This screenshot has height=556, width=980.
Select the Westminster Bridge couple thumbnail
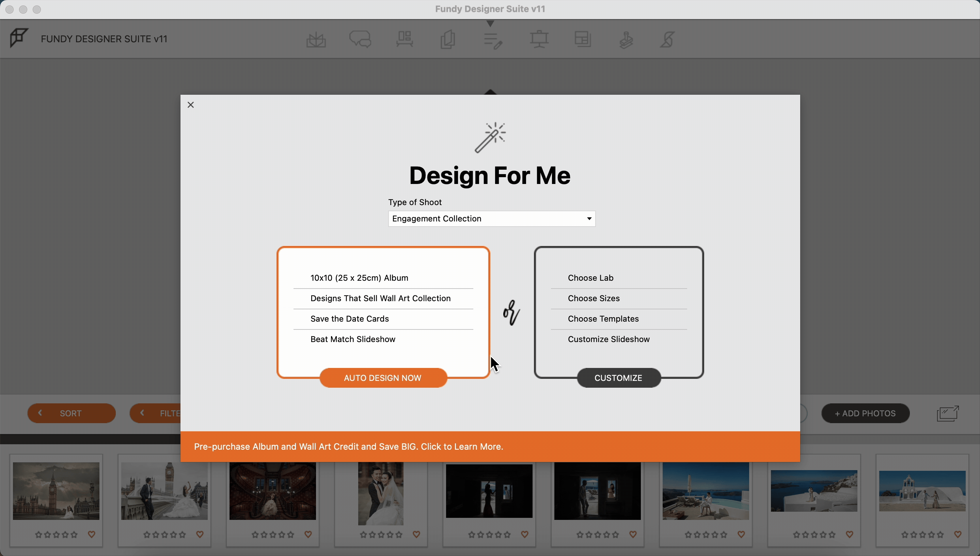[164, 491]
